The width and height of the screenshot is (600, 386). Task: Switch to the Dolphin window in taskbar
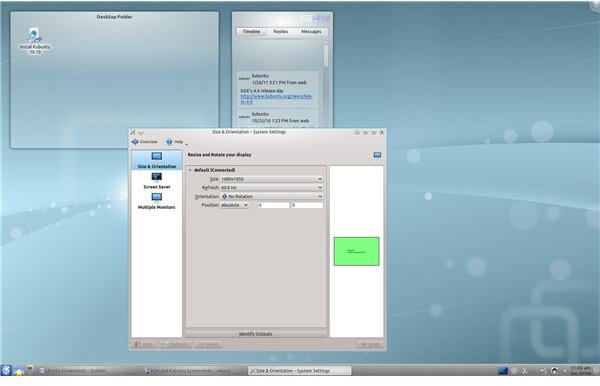(89, 371)
